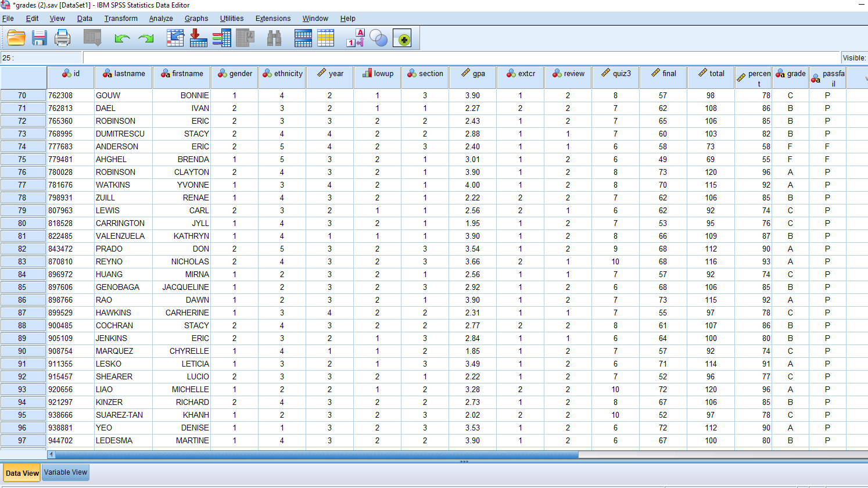
Task: Save the dataset with the floppy disk icon
Action: pos(39,37)
